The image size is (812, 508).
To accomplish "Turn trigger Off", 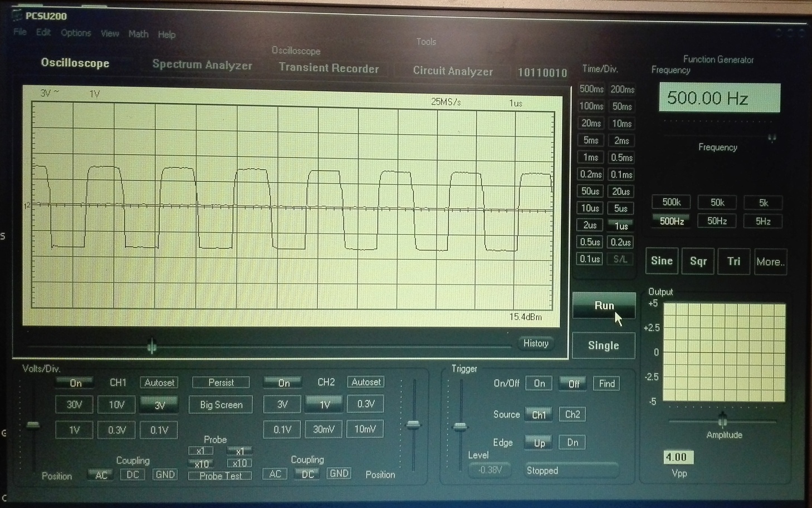I will tap(574, 384).
